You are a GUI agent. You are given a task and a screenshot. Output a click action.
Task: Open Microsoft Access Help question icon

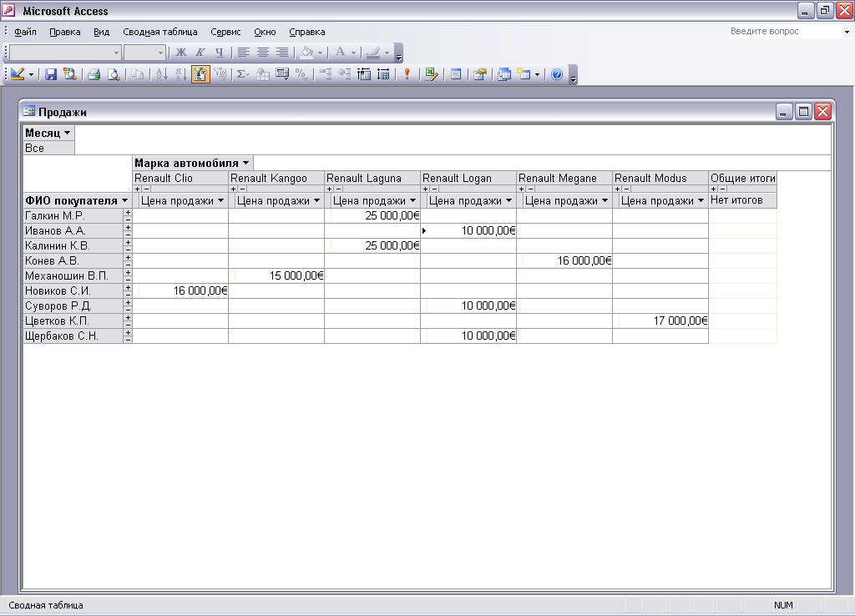click(557, 74)
